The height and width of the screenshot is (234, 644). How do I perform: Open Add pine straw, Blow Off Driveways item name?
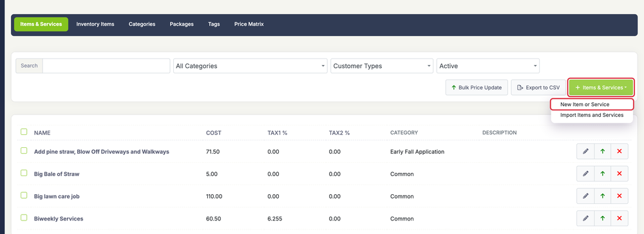click(x=102, y=152)
